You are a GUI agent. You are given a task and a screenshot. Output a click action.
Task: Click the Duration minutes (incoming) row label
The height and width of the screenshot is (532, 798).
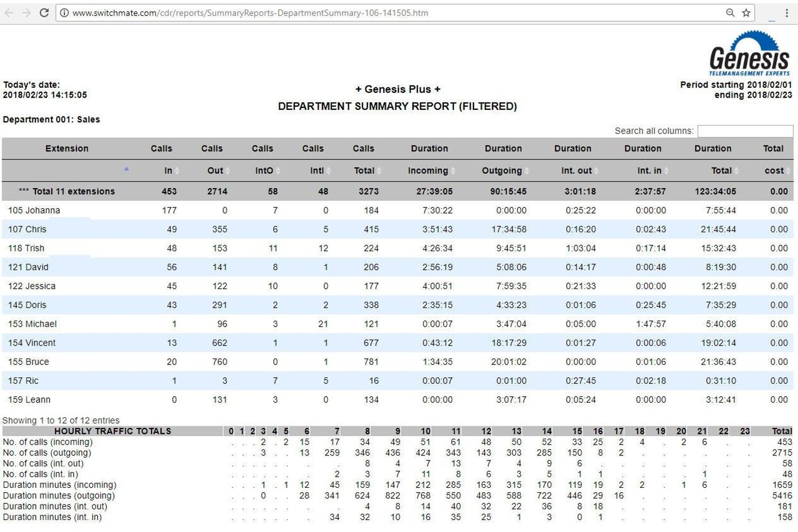[59, 485]
